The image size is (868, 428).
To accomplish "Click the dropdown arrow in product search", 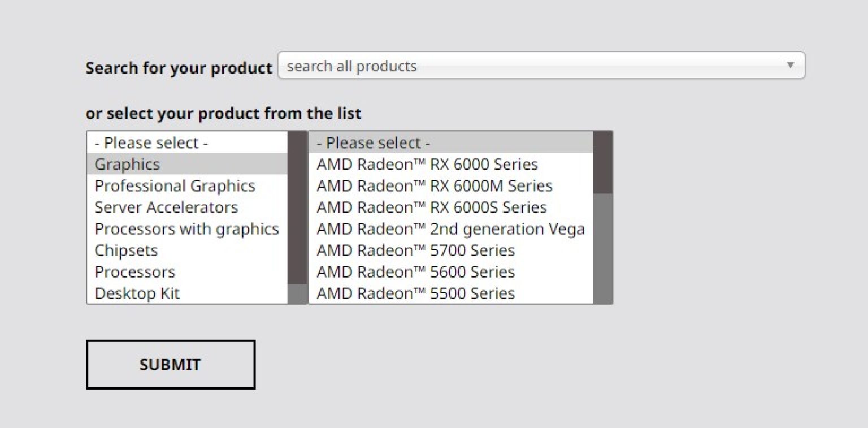I will click(790, 66).
